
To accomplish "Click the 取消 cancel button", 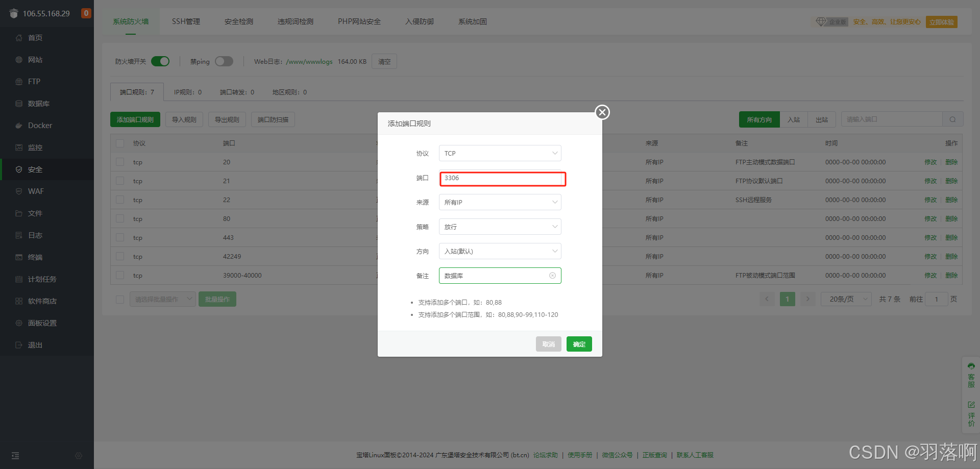I will coord(548,344).
